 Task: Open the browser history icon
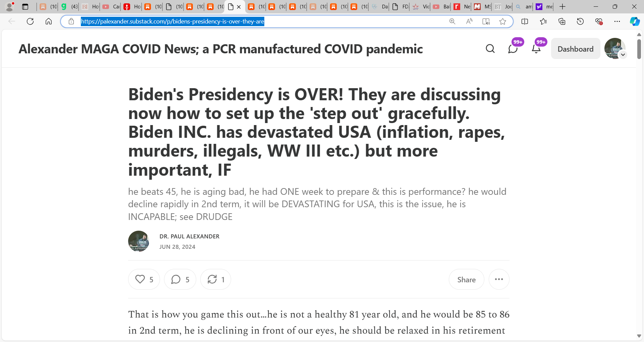(580, 21)
